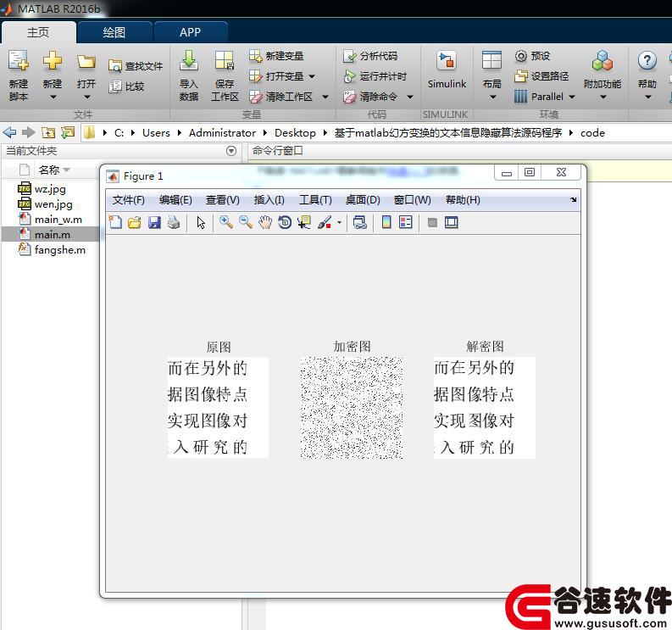The image size is (672, 630).
Task: Click Compare (比较) in the file group
Action: pos(126,86)
